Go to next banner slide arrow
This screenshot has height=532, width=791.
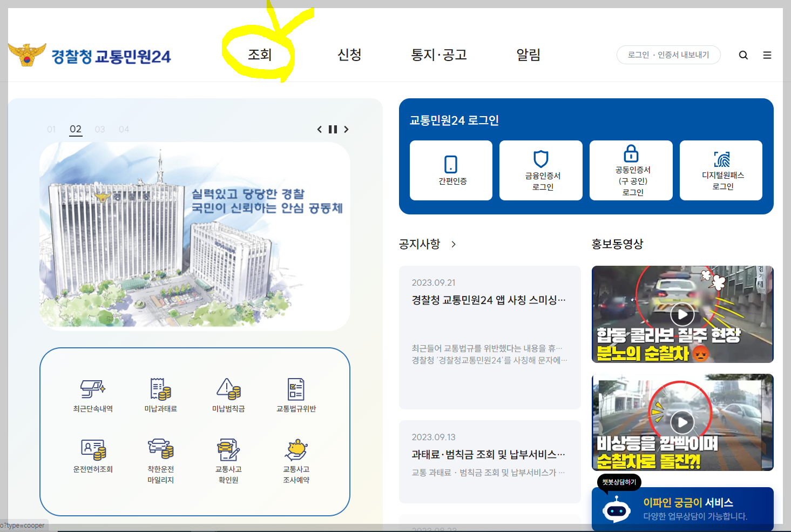[x=346, y=129]
